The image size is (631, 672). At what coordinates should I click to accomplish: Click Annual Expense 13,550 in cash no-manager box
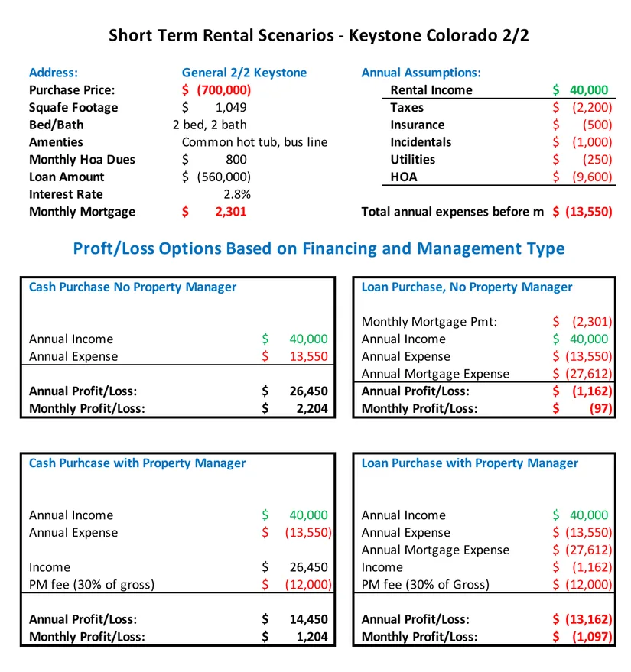(x=308, y=356)
